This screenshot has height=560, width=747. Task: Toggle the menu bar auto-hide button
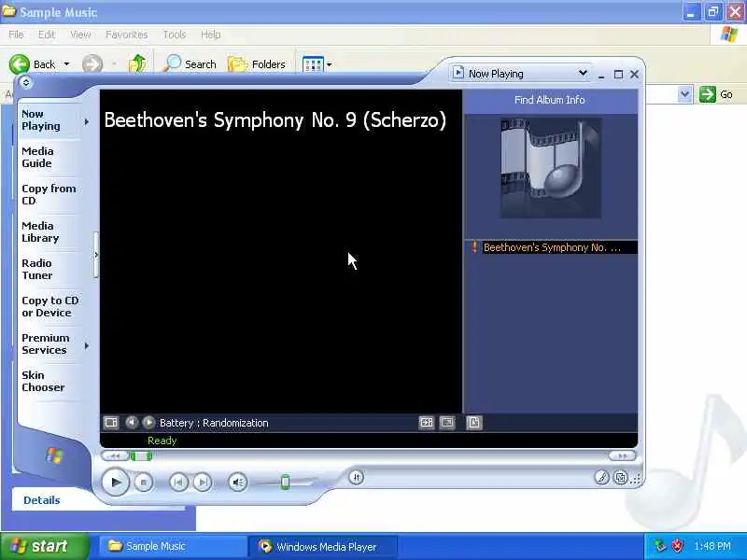coord(26,82)
